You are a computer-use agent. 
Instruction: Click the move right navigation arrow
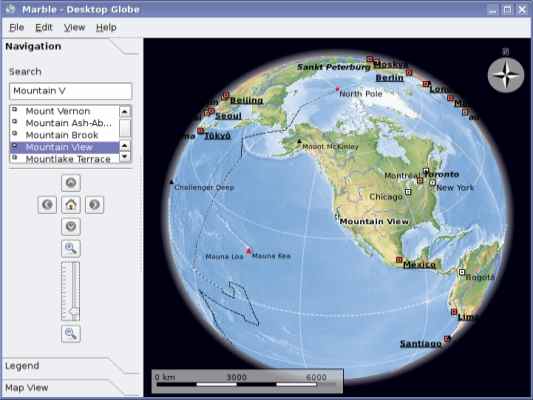tap(94, 205)
